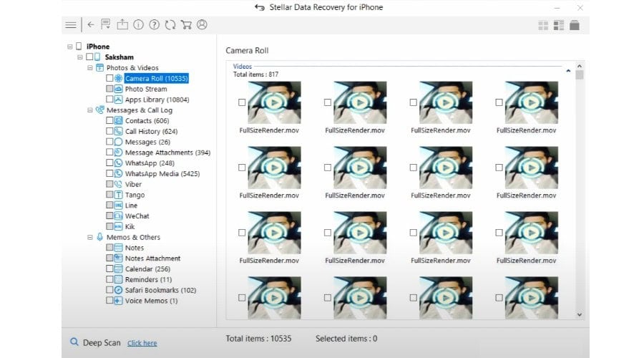Click the Viber icon in tree
The height and width of the screenshot is (358, 644).
pos(118,184)
